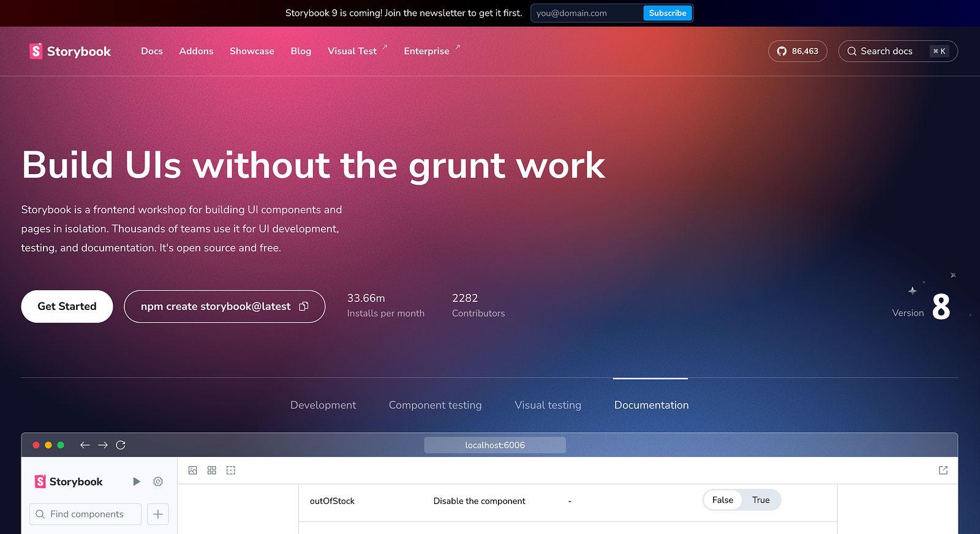
Task: Open the Addons menu item
Action: [x=196, y=51]
